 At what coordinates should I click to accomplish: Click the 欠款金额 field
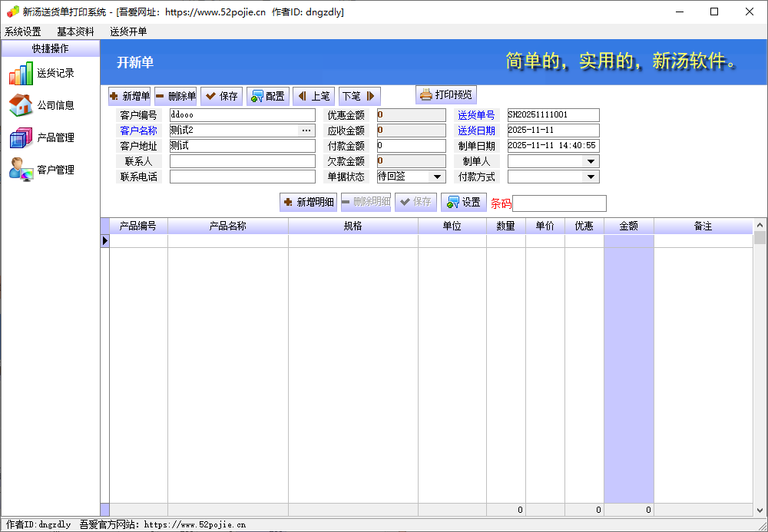412,161
